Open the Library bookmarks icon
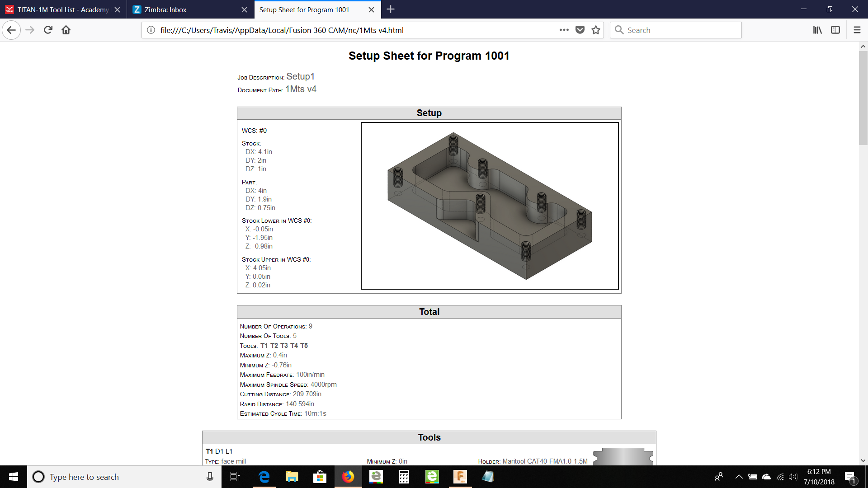Viewport: 868px width, 488px height. click(817, 30)
